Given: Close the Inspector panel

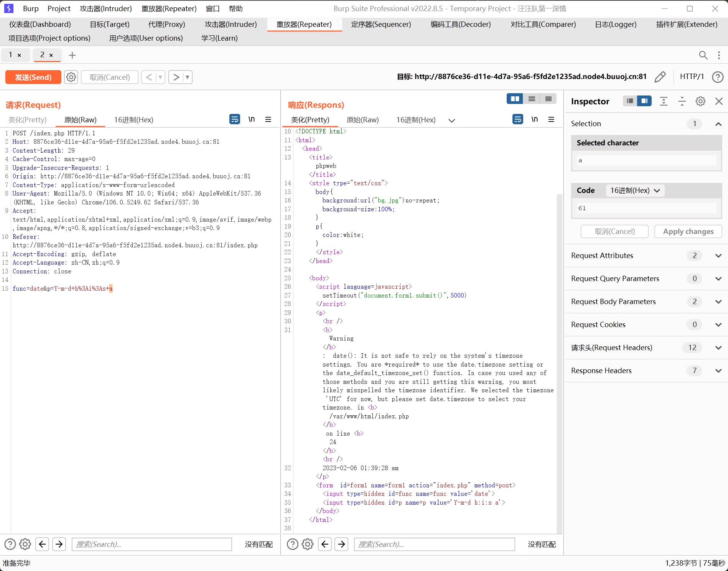Looking at the screenshot, I should (719, 101).
